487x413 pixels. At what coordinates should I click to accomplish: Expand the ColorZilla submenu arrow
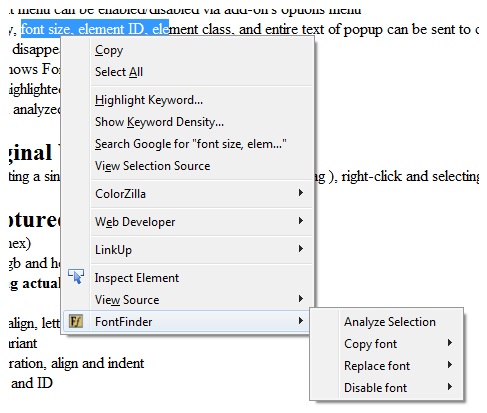tap(301, 193)
